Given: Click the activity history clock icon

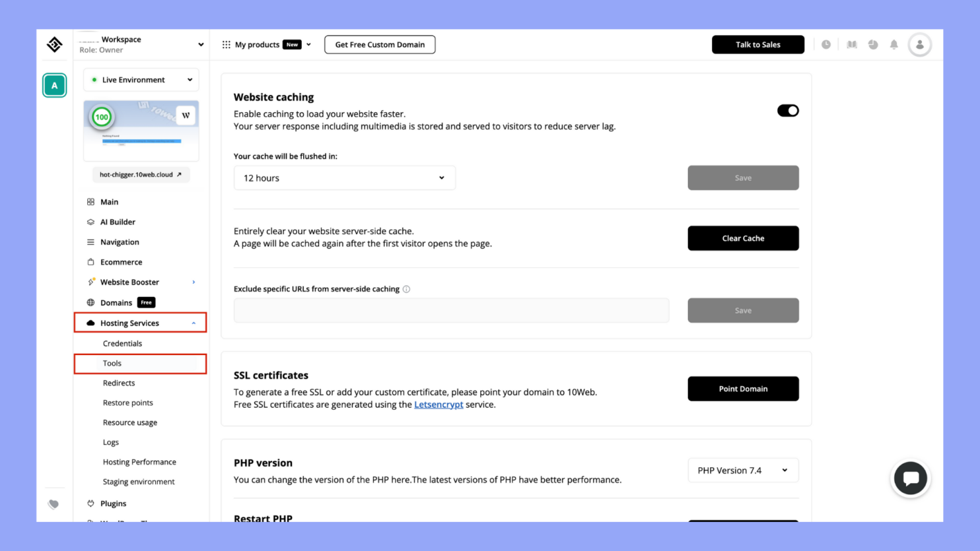Looking at the screenshot, I should [827, 44].
